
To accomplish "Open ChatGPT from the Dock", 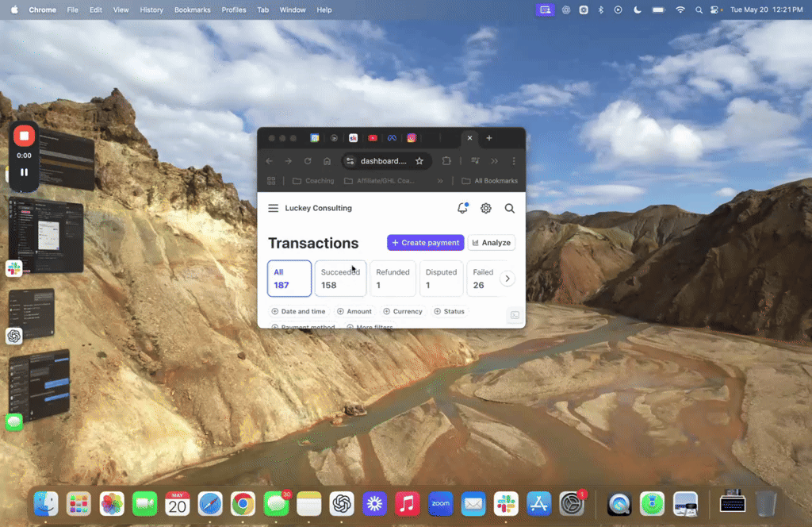I will (x=342, y=504).
